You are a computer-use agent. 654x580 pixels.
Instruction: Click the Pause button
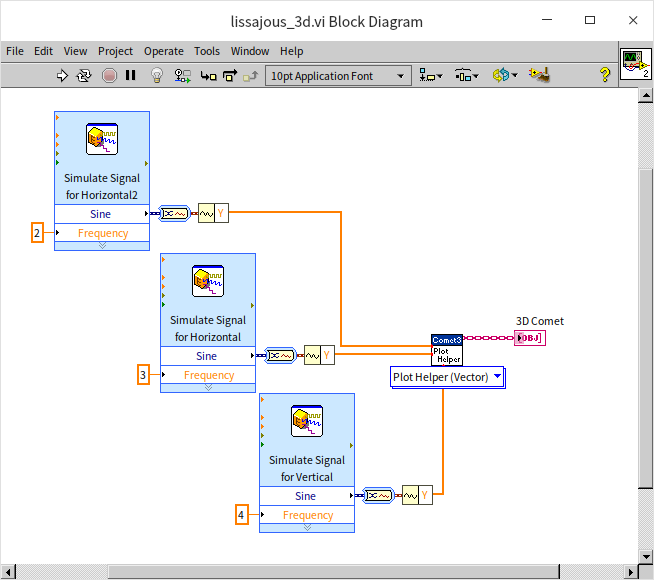131,75
